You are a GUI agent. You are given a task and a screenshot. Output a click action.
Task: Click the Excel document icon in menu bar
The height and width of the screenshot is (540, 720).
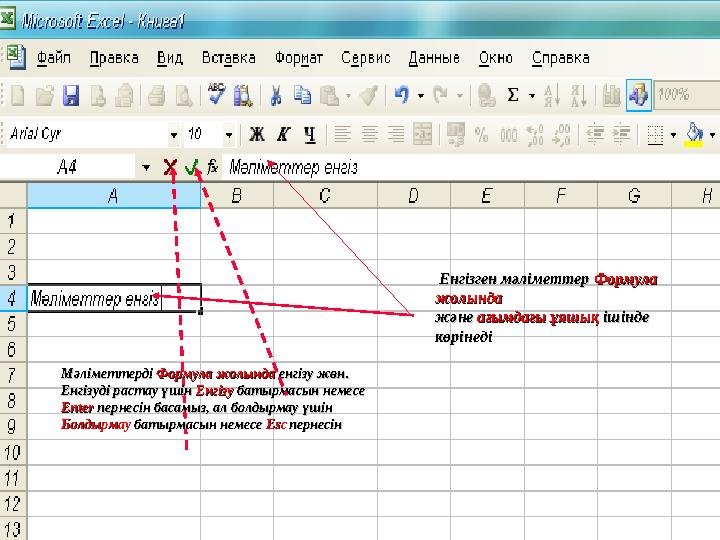[17, 57]
